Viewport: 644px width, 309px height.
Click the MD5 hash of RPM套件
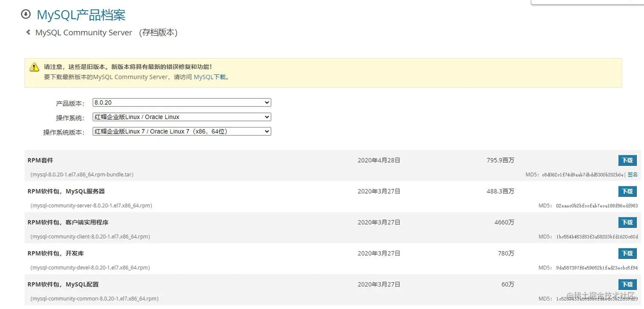pyautogui.click(x=584, y=175)
